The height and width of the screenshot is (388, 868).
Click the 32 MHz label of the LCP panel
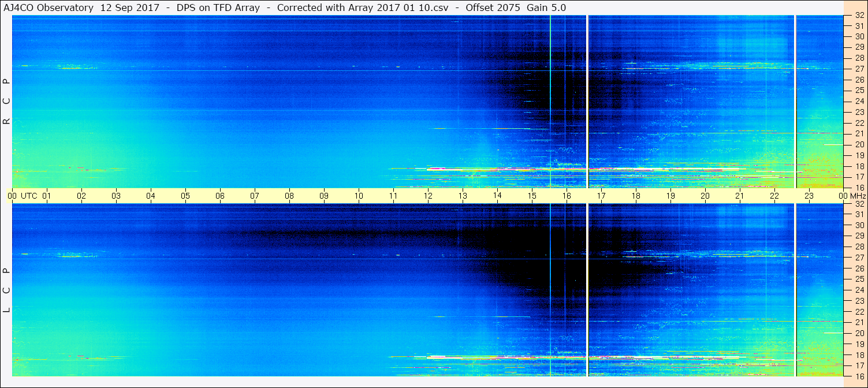859,204
